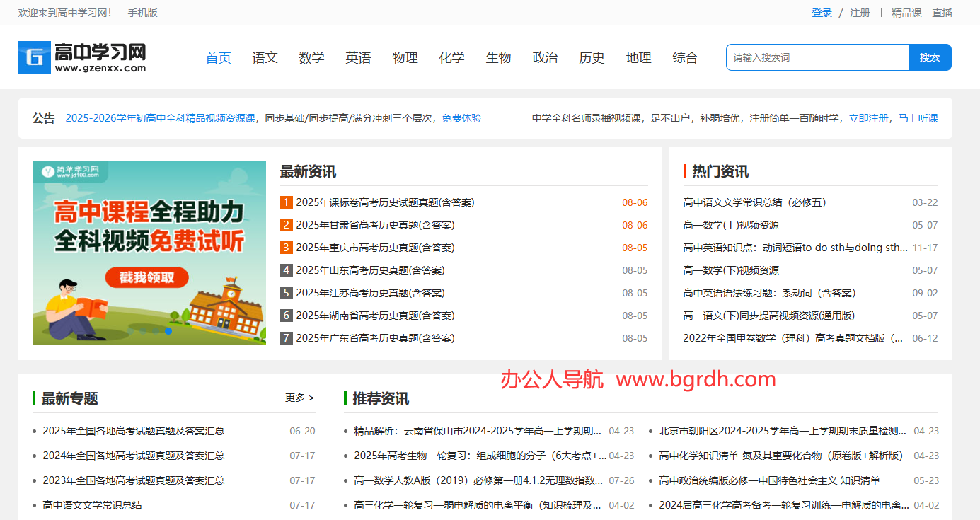The image size is (980, 520).
Task: Open the 注册 link at top
Action: coord(860,13)
